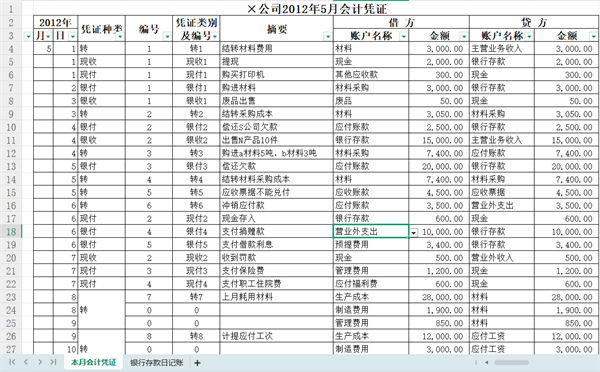Jump to last sheet navigation arrow
Image resolution: width=600 pixels, height=372 pixels.
point(53,362)
